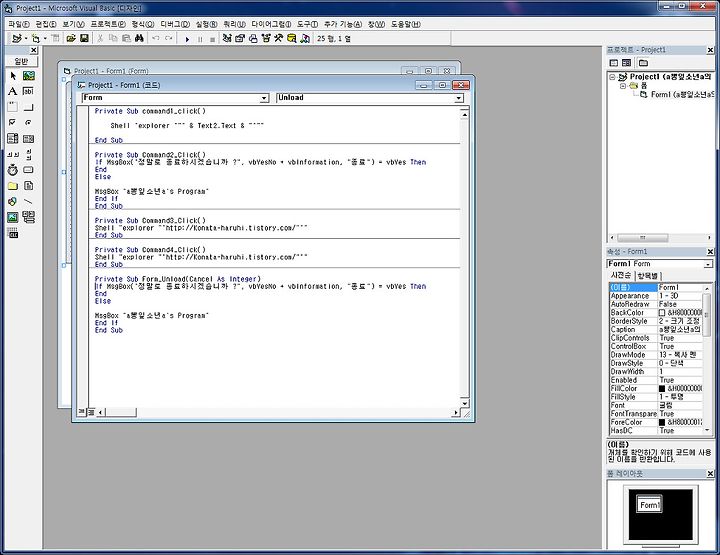
Task: Select the TextBox control tool
Action: (28, 91)
